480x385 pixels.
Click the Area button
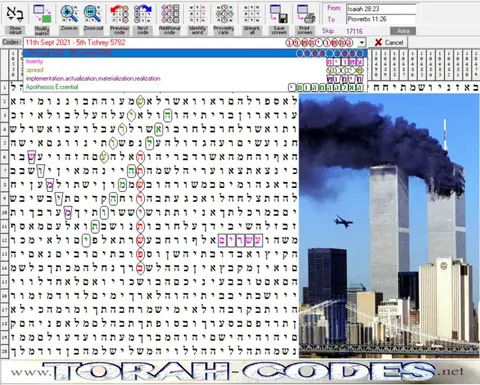click(x=403, y=31)
